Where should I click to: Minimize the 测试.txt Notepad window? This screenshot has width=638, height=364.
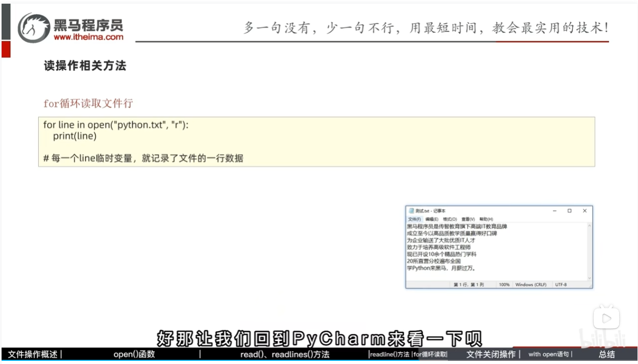click(x=554, y=211)
